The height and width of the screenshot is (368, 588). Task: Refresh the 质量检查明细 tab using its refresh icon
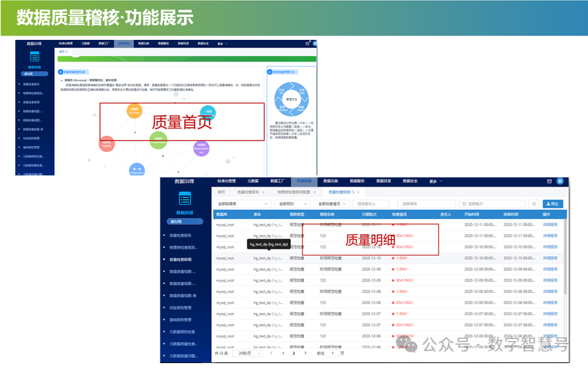(352, 193)
